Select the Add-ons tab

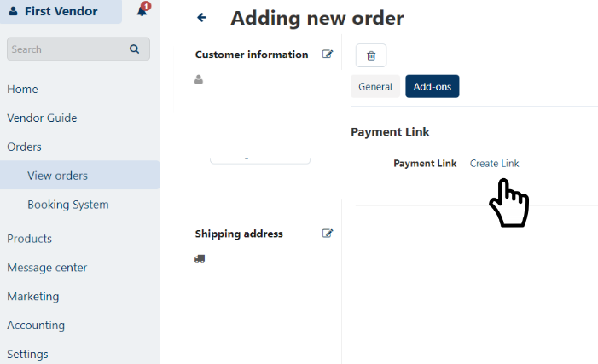point(433,87)
